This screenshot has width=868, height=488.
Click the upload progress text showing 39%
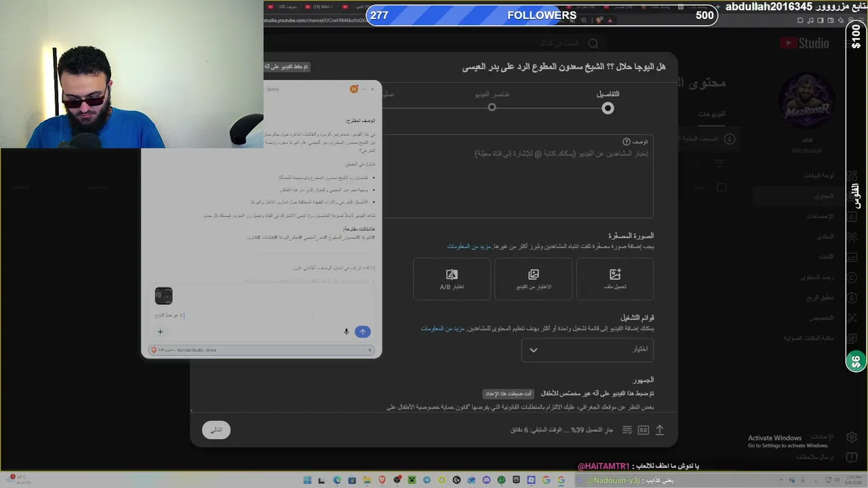point(561,430)
